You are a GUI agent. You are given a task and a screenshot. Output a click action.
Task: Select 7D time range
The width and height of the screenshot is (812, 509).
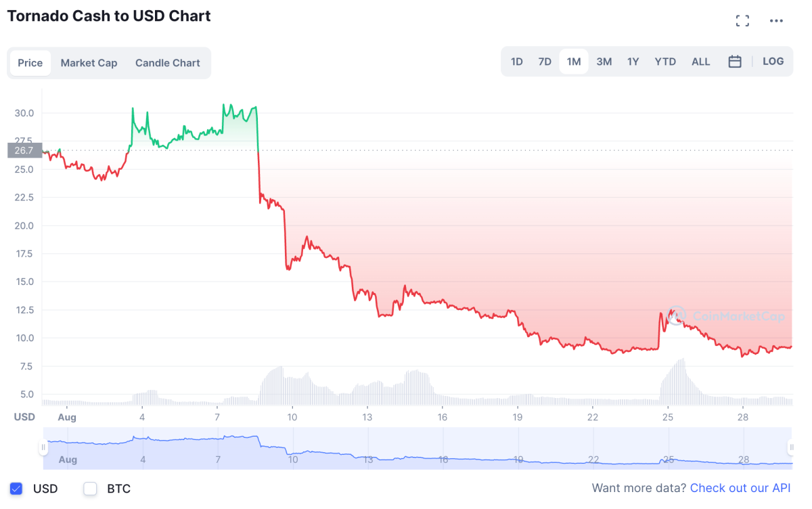pyautogui.click(x=545, y=62)
